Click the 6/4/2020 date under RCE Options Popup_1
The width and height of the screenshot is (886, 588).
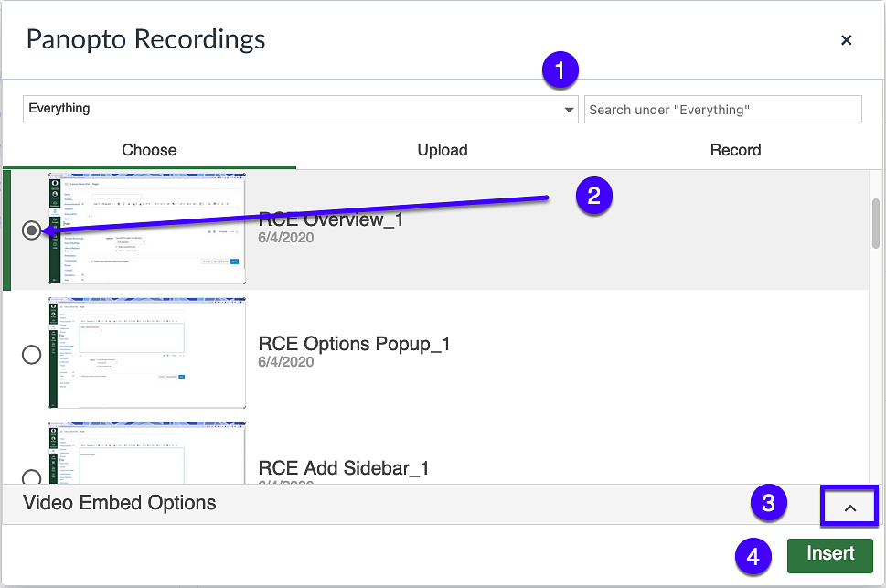286,362
